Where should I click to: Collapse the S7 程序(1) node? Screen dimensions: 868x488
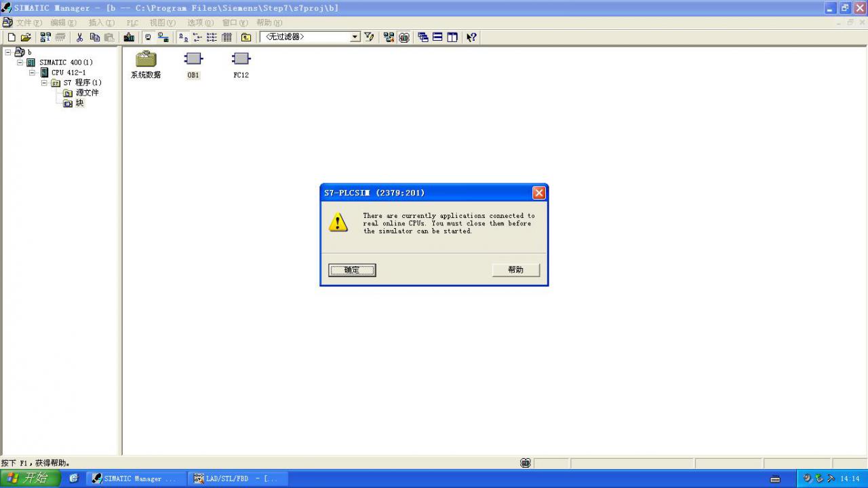point(45,83)
